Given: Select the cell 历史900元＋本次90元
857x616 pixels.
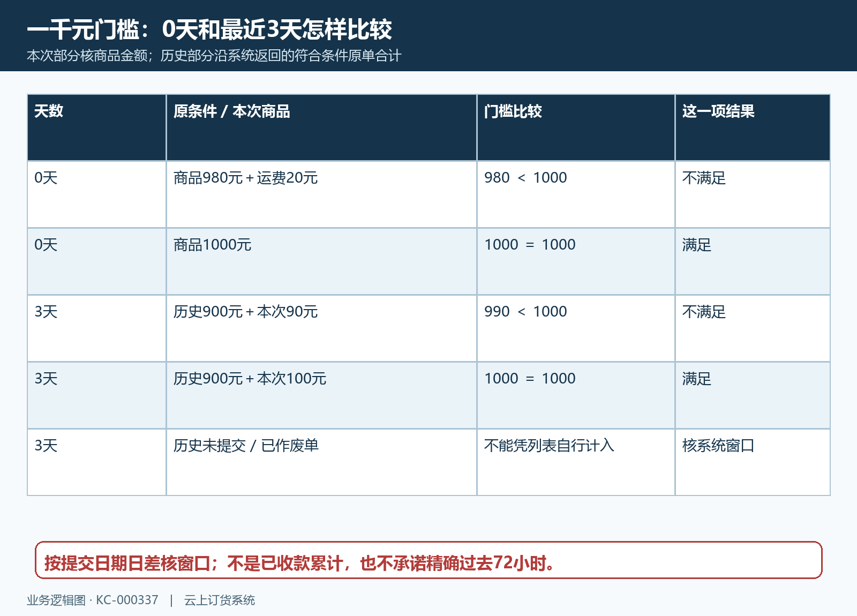Looking at the screenshot, I should click(321, 328).
